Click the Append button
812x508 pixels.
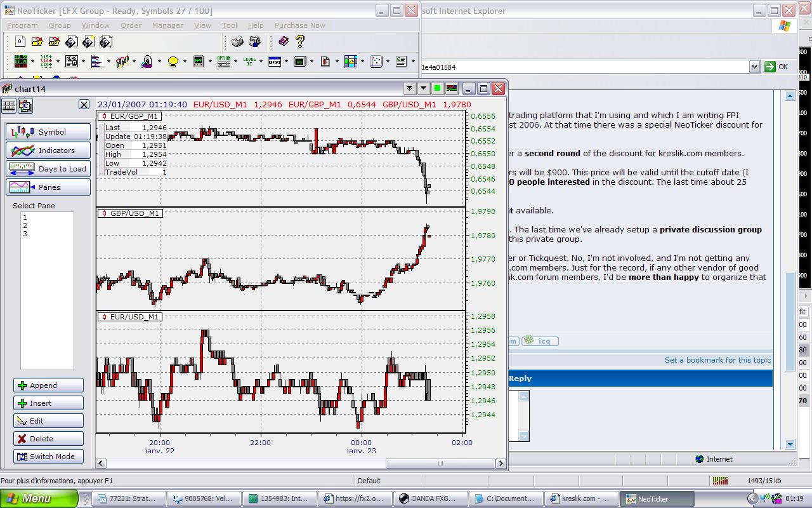48,385
